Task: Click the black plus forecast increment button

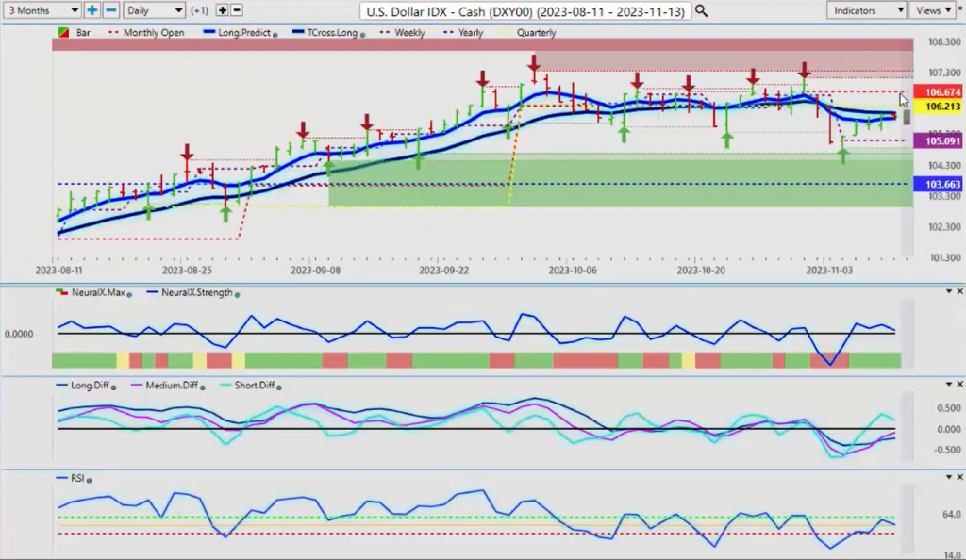Action: pos(222,10)
